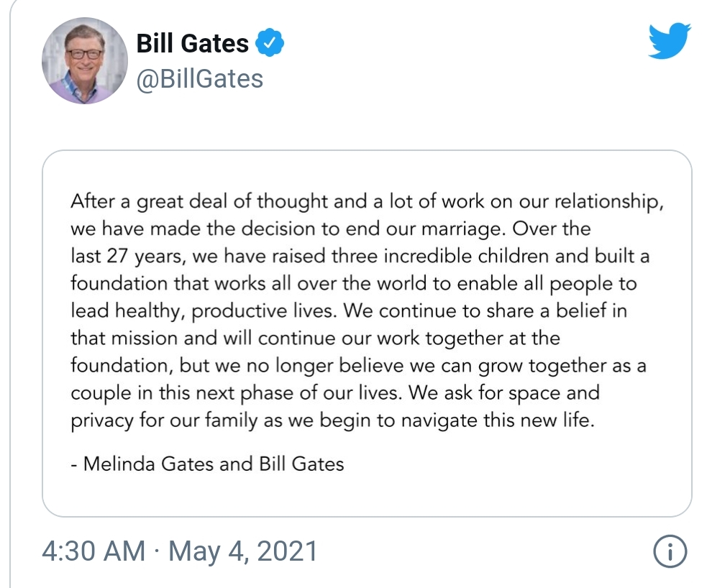
Task: Open the tweet info icon
Action: click(x=670, y=552)
